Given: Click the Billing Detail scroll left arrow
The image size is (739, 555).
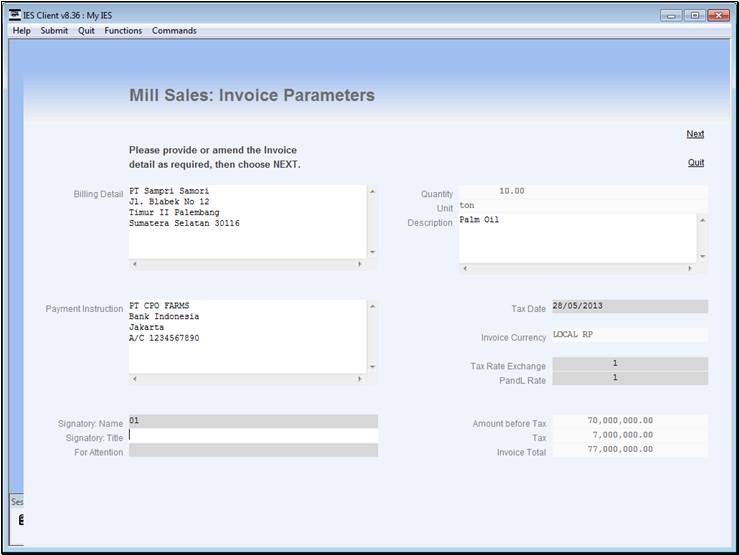Looking at the screenshot, I should pyautogui.click(x=135, y=264).
